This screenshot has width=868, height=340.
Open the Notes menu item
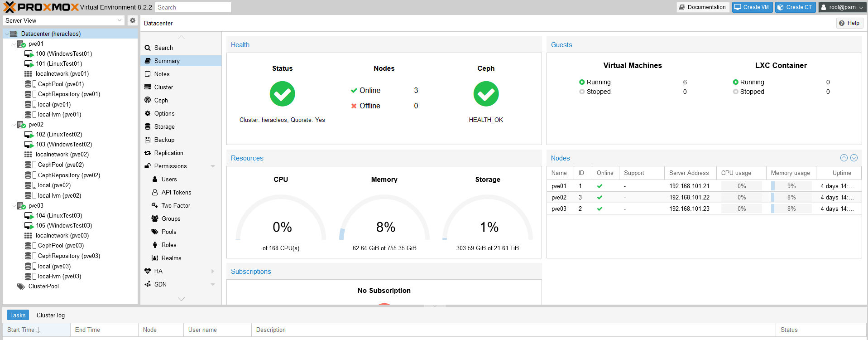[x=162, y=74]
